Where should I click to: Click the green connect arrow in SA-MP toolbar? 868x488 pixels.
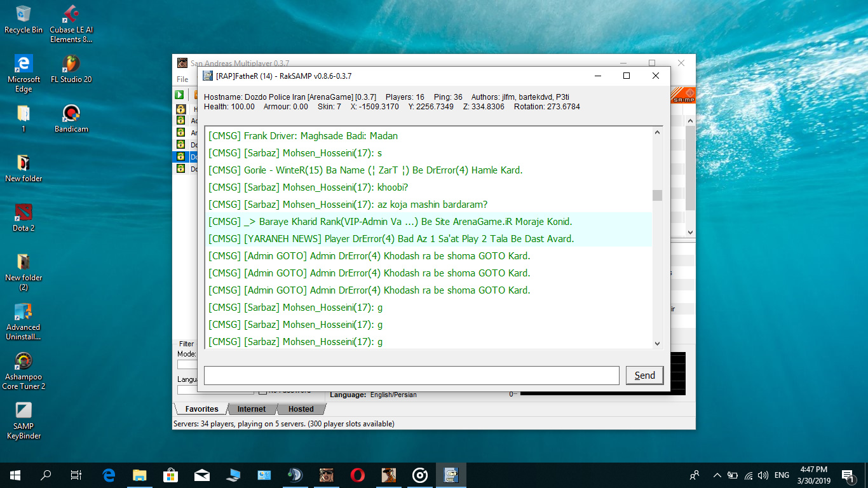[x=180, y=95]
